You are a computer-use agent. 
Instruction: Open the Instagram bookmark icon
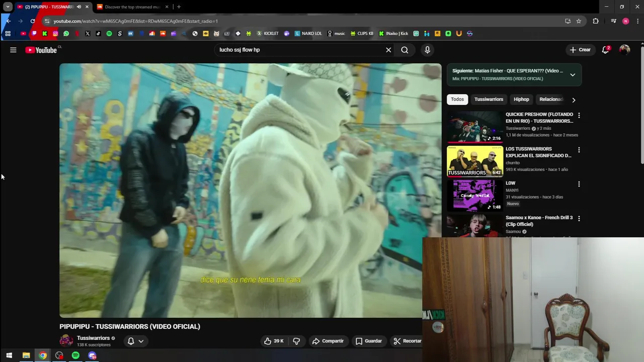tap(55, 34)
